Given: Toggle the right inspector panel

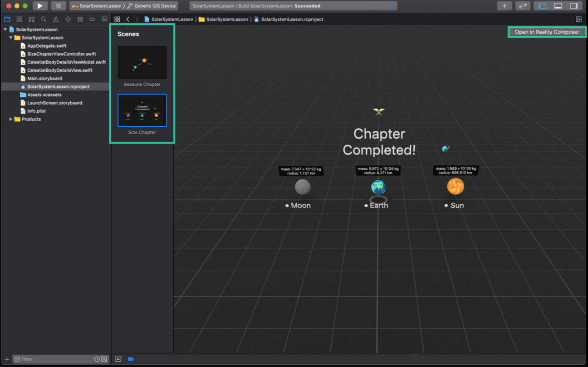Looking at the screenshot, I should pyautogui.click(x=574, y=6).
